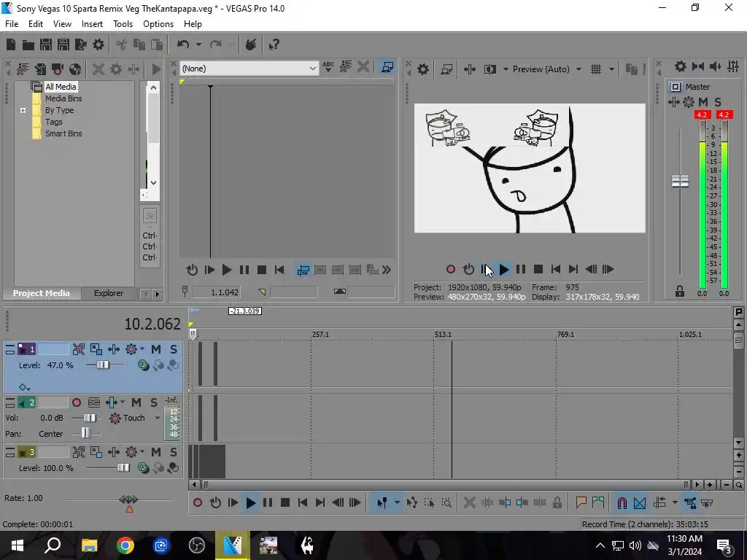Enable snapping with the magnet icon

tap(622, 502)
